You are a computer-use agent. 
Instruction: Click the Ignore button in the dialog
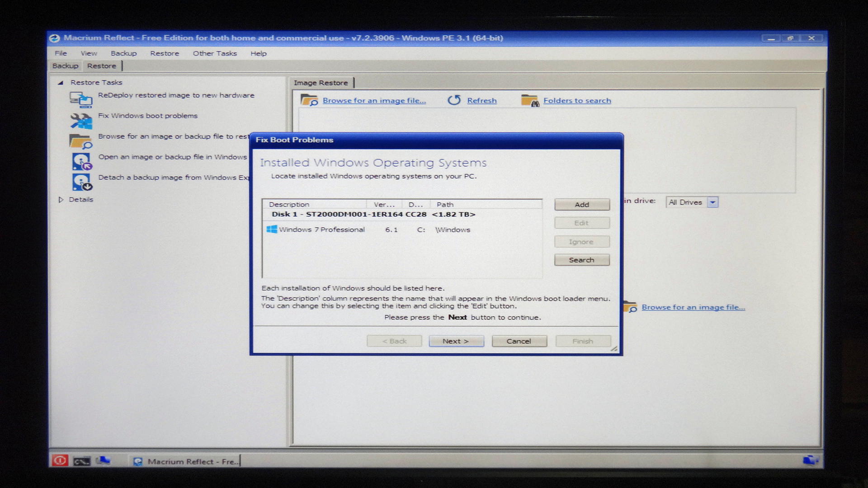582,242
